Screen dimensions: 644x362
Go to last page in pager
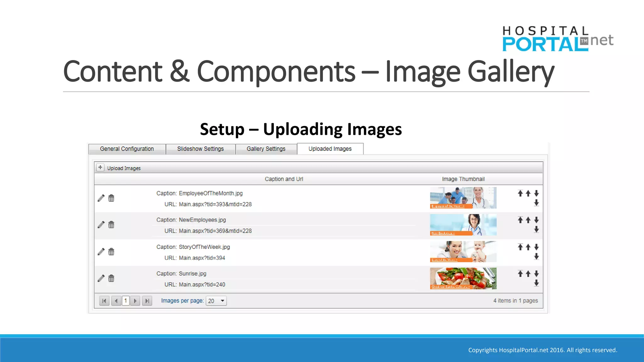[147, 301]
